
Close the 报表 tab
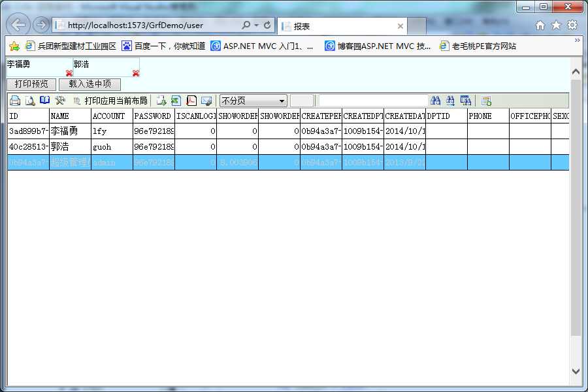pos(400,26)
